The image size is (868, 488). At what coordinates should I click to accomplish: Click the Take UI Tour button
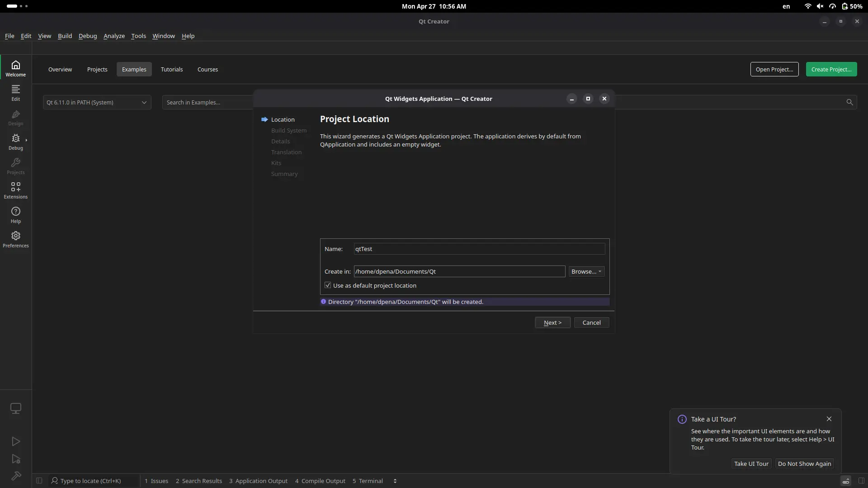click(751, 464)
